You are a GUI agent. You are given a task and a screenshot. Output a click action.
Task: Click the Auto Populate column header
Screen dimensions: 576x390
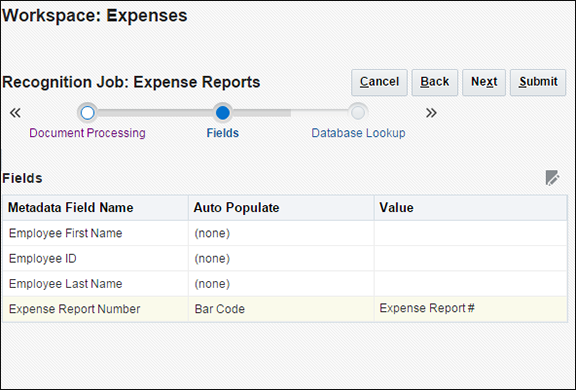pos(281,208)
